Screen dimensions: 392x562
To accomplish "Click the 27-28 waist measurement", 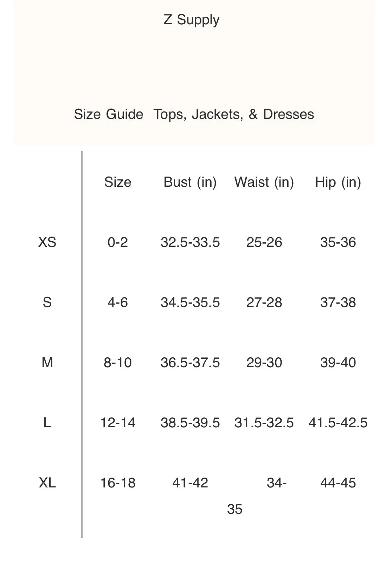I will click(x=264, y=302).
